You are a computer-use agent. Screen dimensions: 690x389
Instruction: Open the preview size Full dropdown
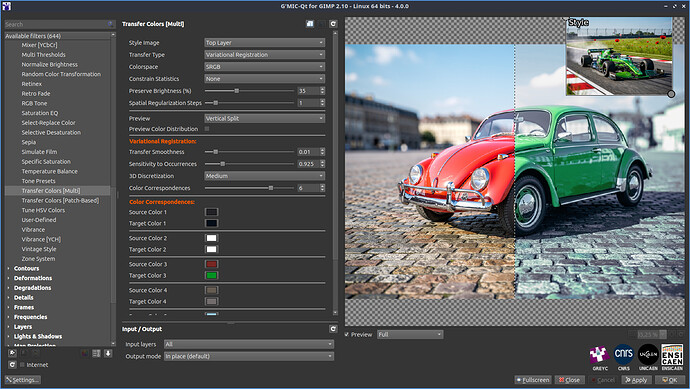[x=410, y=334]
